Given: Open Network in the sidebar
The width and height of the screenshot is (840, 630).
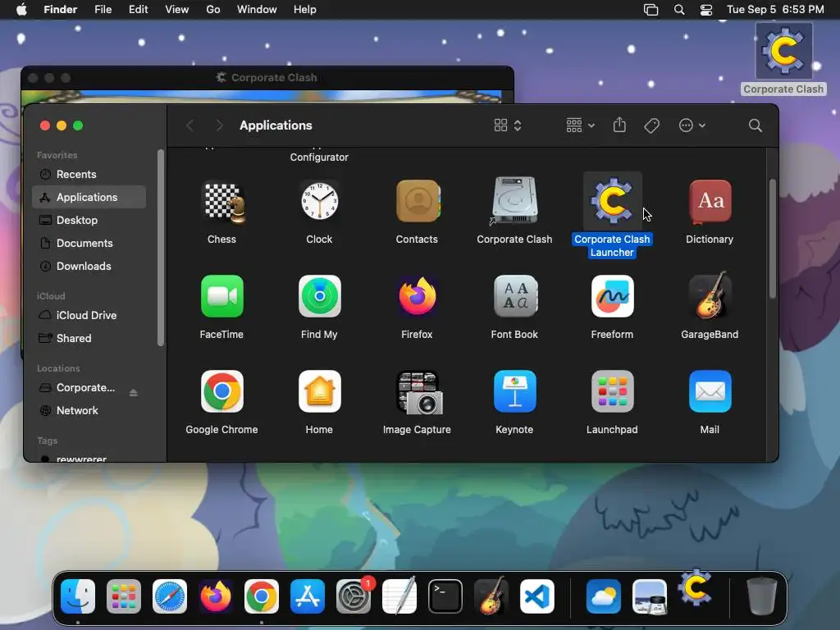Looking at the screenshot, I should (89, 410).
